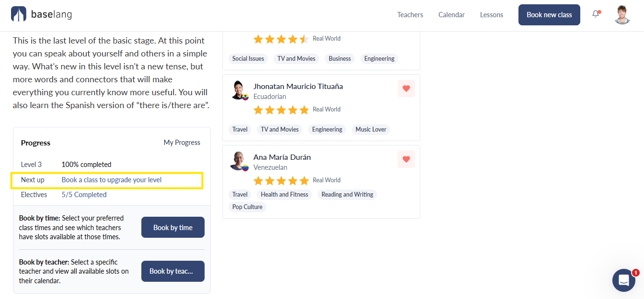Select the Music Lover tag
Image resolution: width=644 pixels, height=299 pixels.
point(371,129)
